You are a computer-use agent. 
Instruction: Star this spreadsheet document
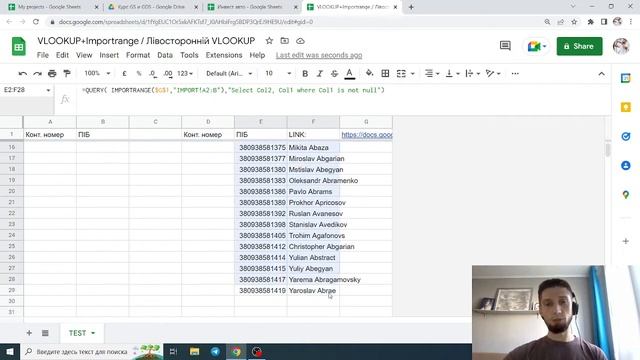269,41
